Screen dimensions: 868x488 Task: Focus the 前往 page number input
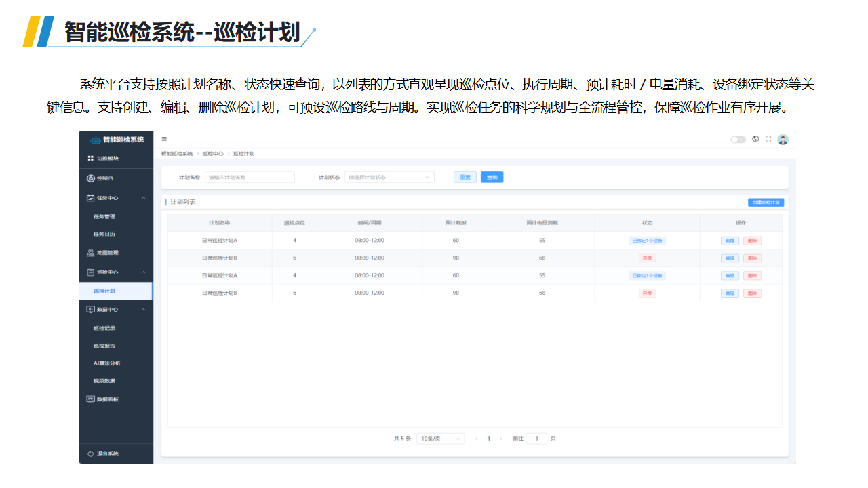[536, 439]
